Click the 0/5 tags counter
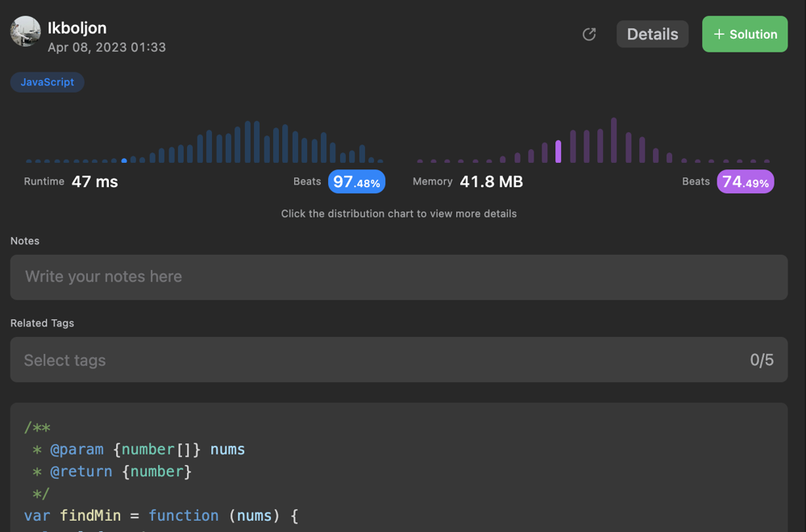Screen dimensions: 806x532 (762, 360)
